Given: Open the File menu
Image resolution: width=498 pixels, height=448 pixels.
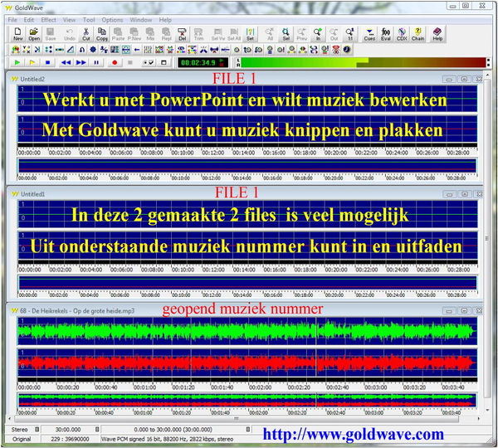Looking at the screenshot, I should tap(12, 20).
